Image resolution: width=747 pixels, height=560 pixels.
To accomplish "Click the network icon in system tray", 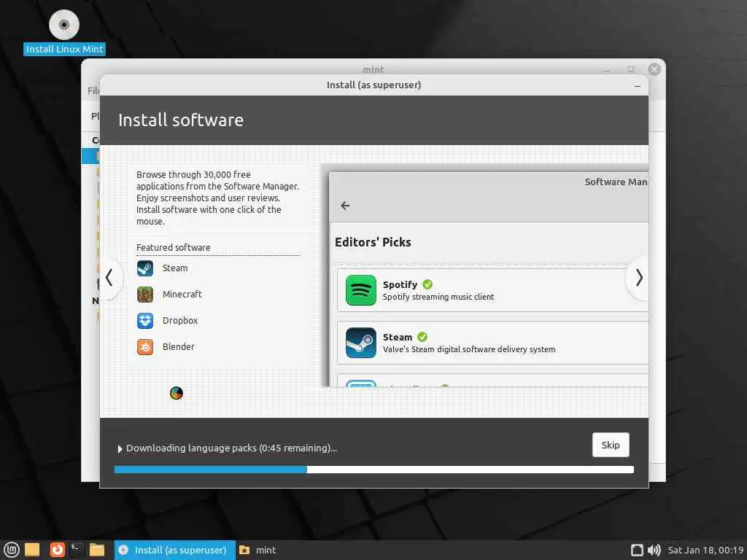I will point(637,550).
